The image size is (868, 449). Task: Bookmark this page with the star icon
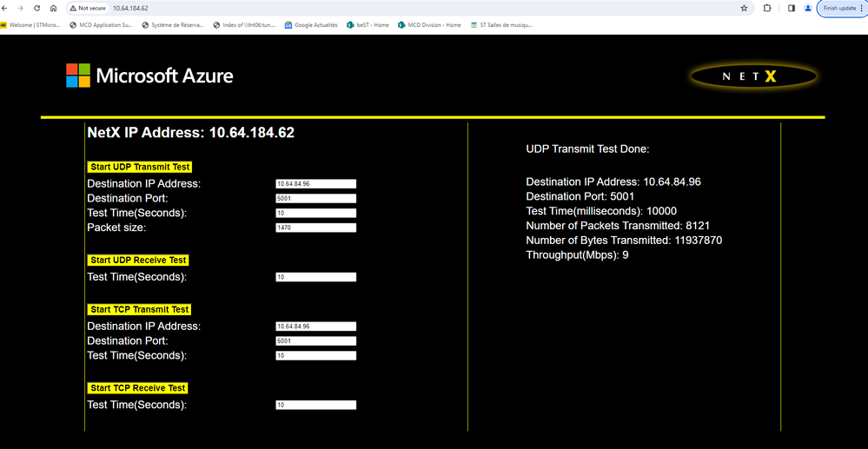(744, 9)
